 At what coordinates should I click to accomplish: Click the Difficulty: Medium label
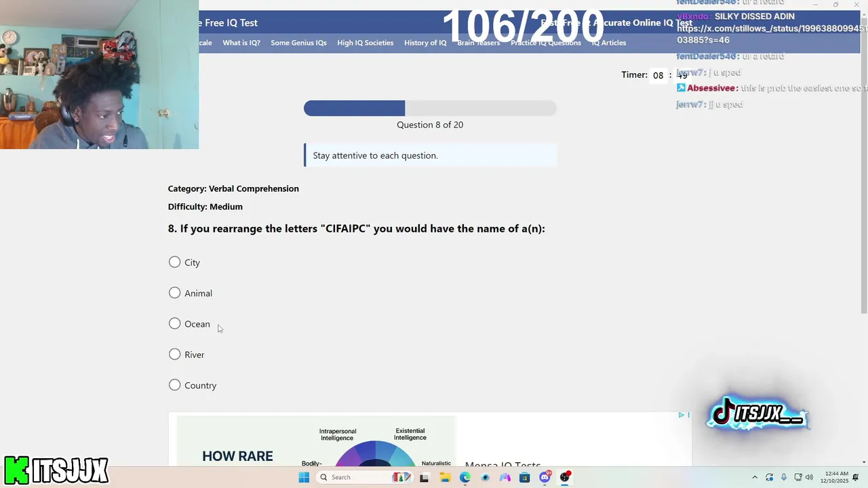(205, 207)
